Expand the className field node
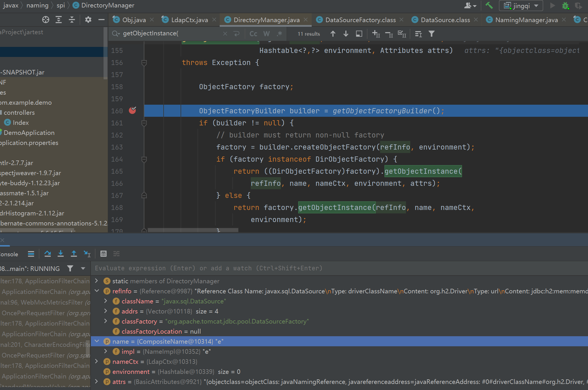 [106, 301]
